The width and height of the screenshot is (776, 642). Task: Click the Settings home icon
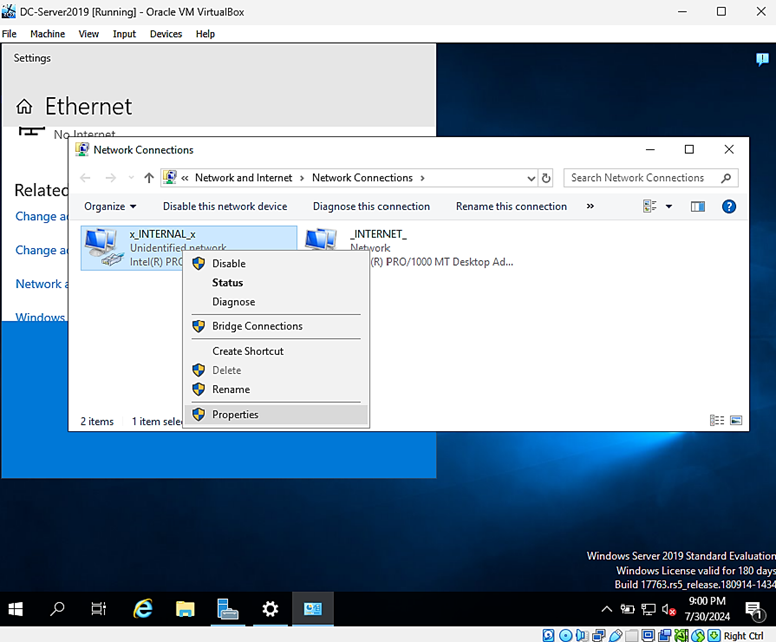pos(26,107)
